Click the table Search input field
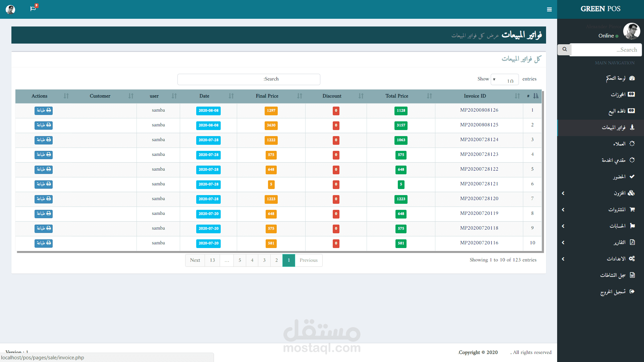The image size is (644, 362). [x=249, y=79]
